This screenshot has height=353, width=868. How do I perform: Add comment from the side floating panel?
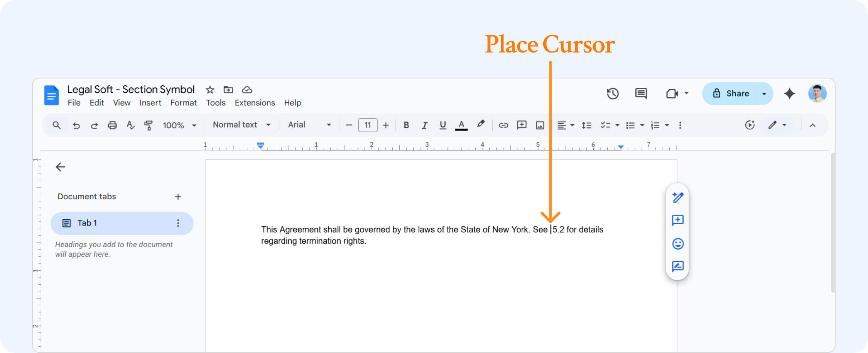(678, 221)
